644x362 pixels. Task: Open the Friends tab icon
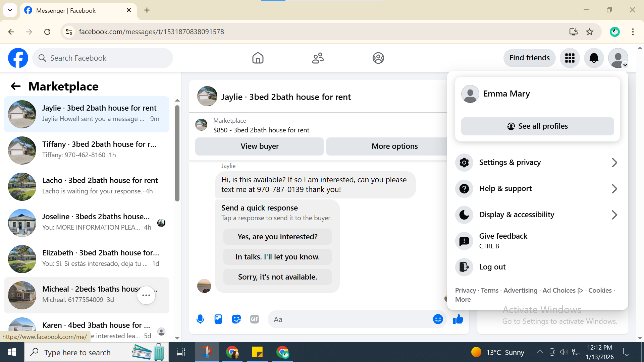[x=318, y=58]
